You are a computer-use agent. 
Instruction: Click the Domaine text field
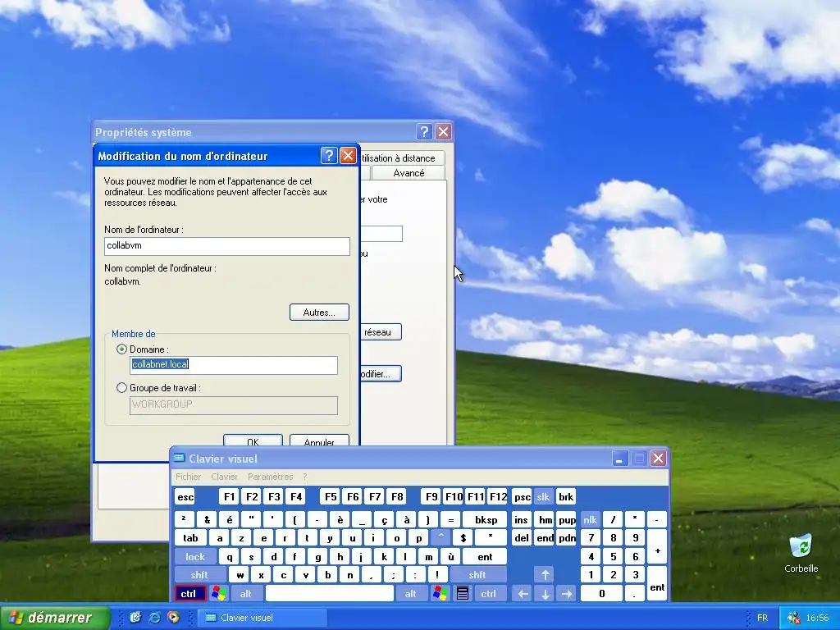click(234, 365)
